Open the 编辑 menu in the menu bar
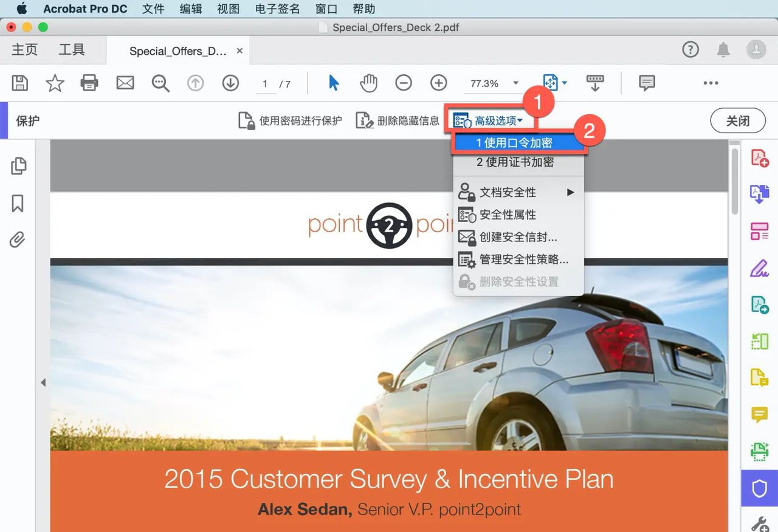This screenshot has width=778, height=532. 191,9
